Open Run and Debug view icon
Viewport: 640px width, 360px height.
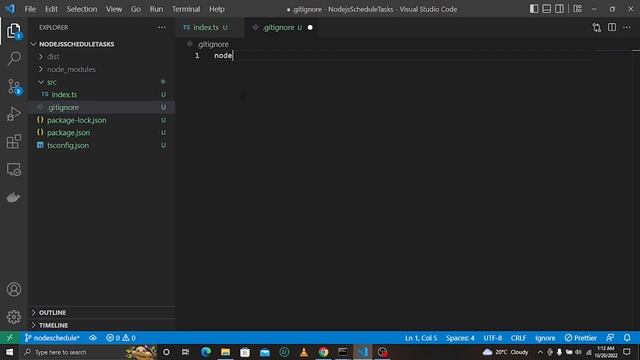point(14,114)
